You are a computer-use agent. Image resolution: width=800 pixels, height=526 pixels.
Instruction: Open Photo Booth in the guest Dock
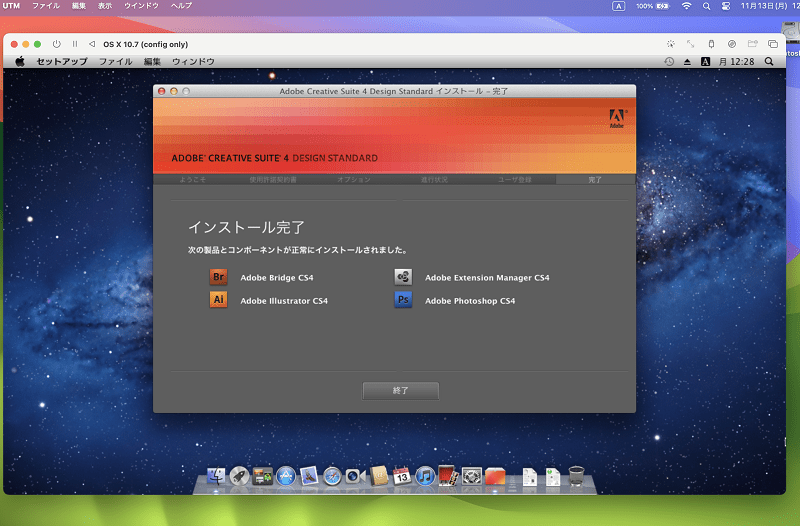447,475
